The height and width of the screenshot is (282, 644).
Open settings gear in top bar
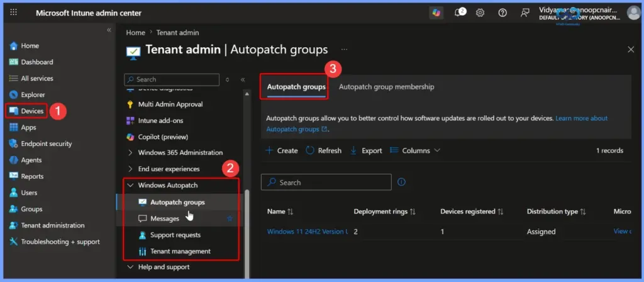pos(480,13)
